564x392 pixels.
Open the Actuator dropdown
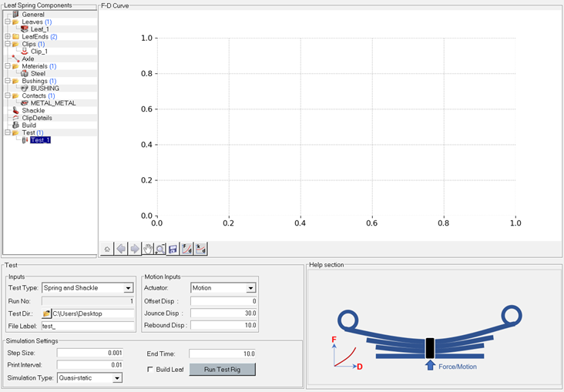[250, 288]
